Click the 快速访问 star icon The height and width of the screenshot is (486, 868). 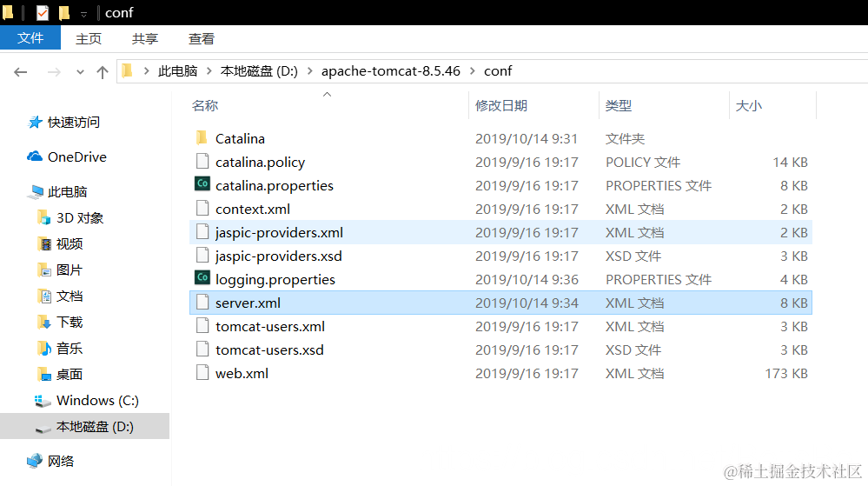point(35,122)
